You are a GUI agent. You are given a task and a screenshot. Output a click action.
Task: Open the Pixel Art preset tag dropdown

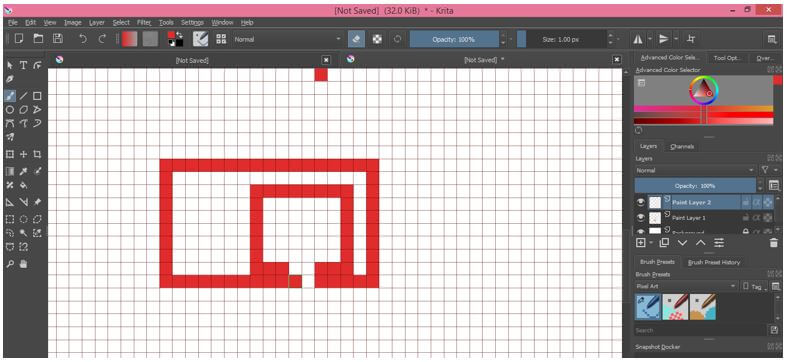pyautogui.click(x=686, y=286)
